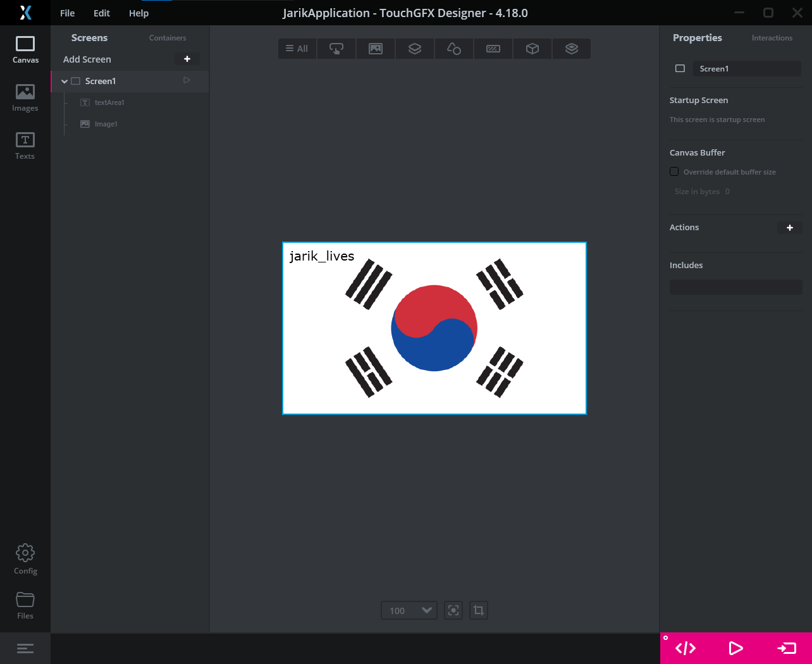
Task: Open the File menu
Action: pos(68,13)
